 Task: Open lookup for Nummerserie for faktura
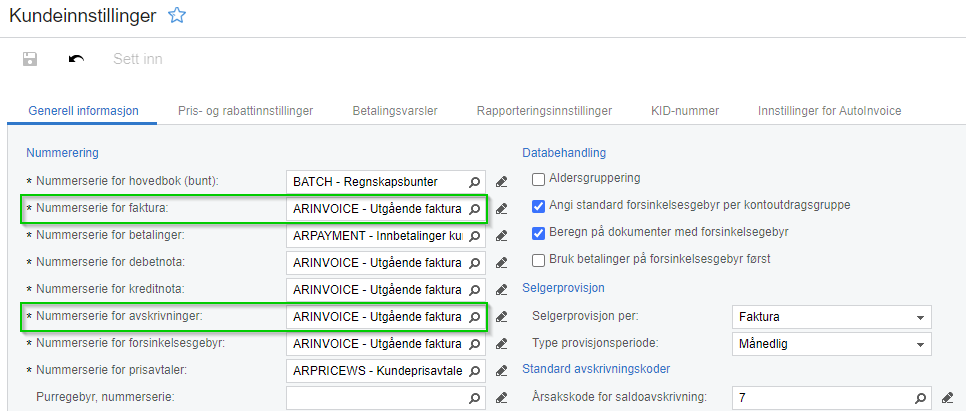[474, 209]
